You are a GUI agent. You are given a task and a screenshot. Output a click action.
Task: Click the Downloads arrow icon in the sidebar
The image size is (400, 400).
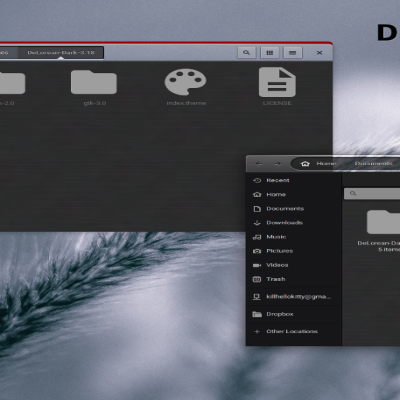[257, 223]
